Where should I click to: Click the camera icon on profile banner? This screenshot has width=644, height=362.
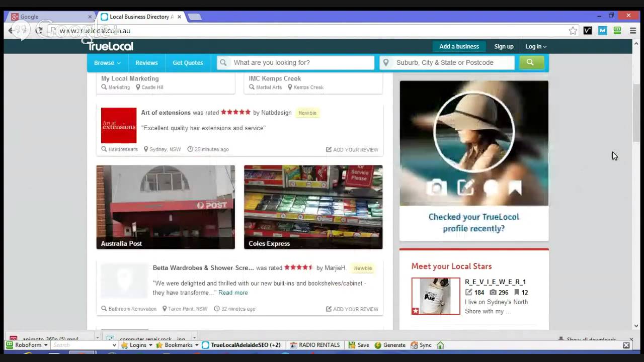pos(436,188)
